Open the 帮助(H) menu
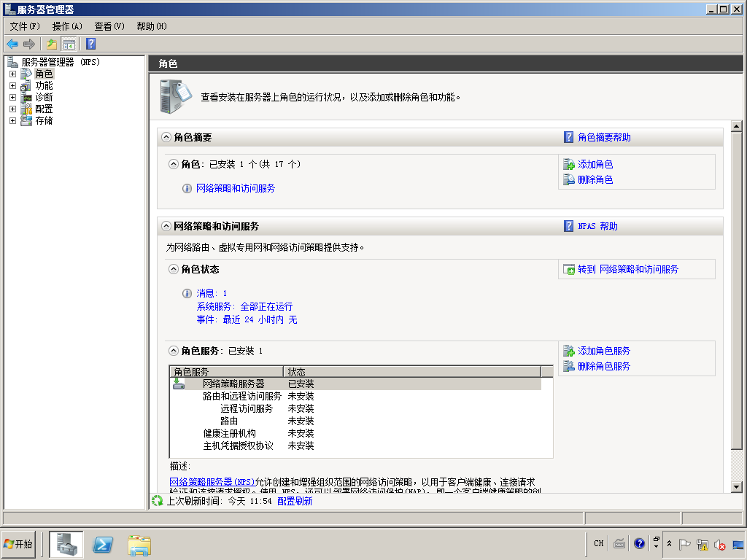The height and width of the screenshot is (560, 747). coord(152,26)
